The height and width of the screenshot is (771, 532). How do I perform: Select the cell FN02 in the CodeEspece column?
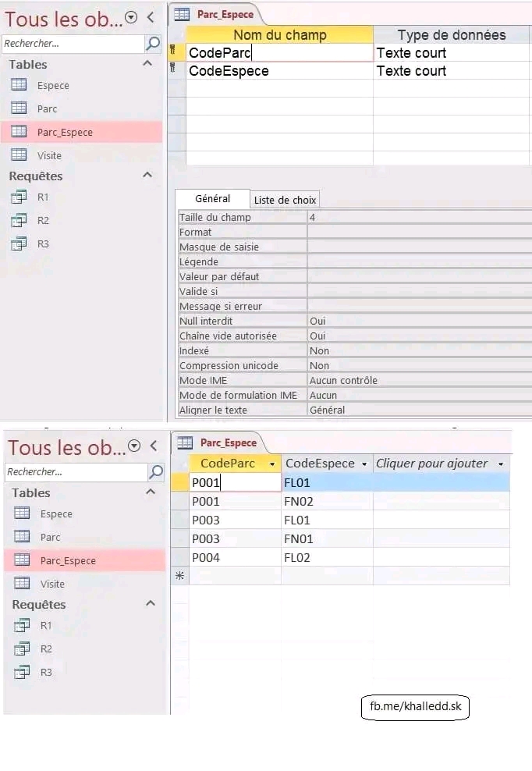pyautogui.click(x=326, y=501)
